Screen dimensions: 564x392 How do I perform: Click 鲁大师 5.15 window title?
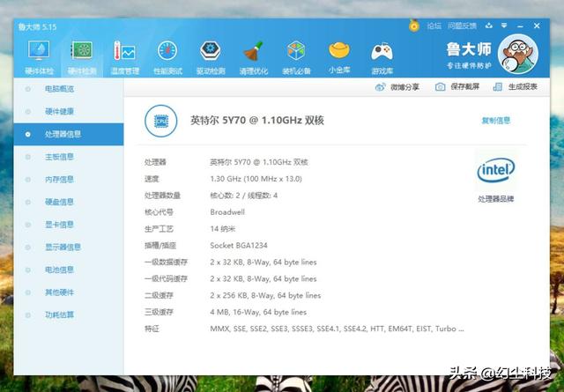[x=37, y=27]
